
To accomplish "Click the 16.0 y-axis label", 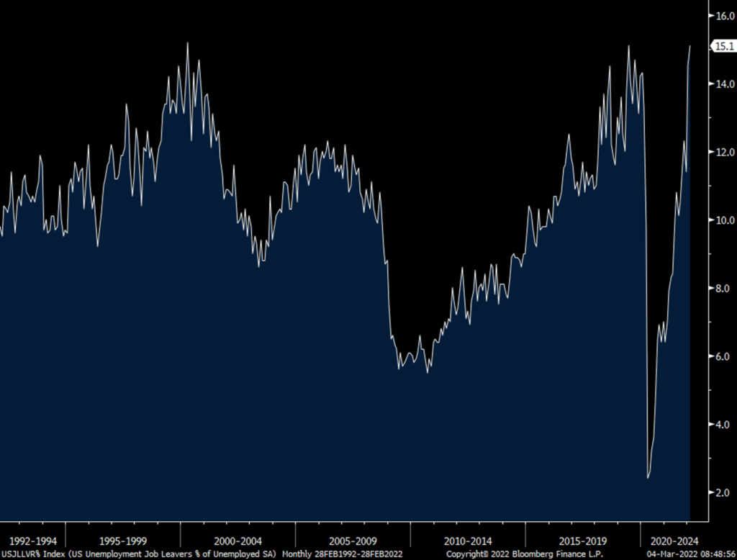I will click(725, 17).
